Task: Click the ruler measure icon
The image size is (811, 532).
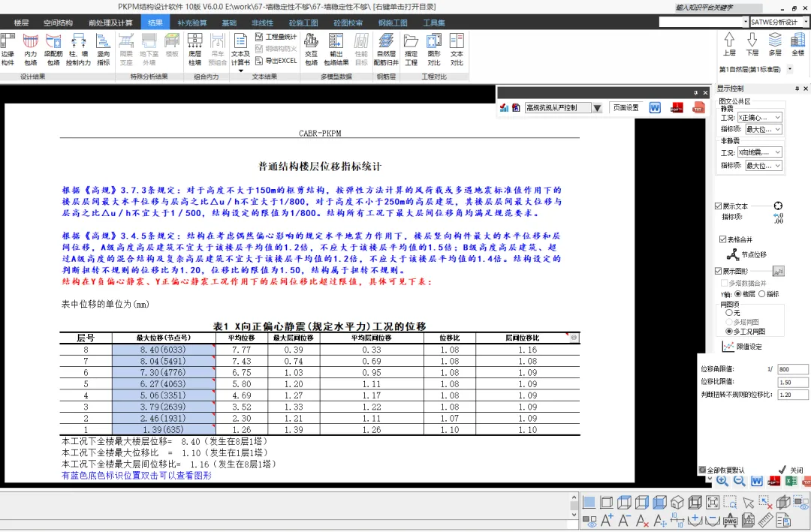Action: pyautogui.click(x=765, y=520)
